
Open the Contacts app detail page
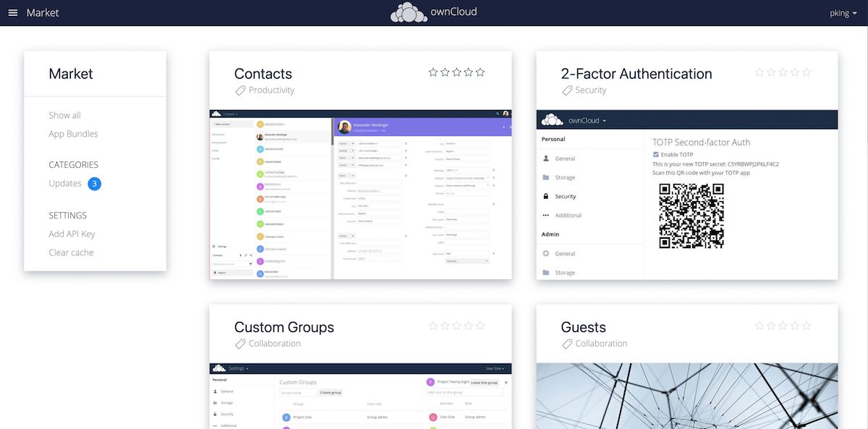pyautogui.click(x=263, y=73)
